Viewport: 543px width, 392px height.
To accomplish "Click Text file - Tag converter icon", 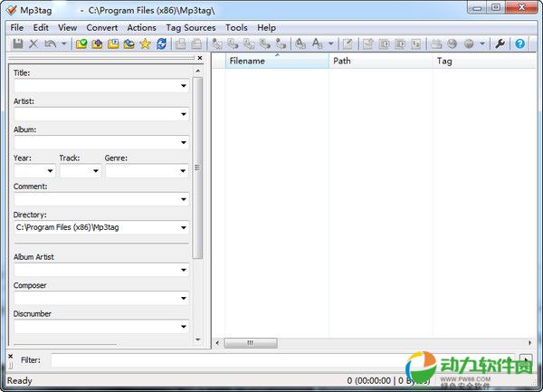I will [x=265, y=43].
